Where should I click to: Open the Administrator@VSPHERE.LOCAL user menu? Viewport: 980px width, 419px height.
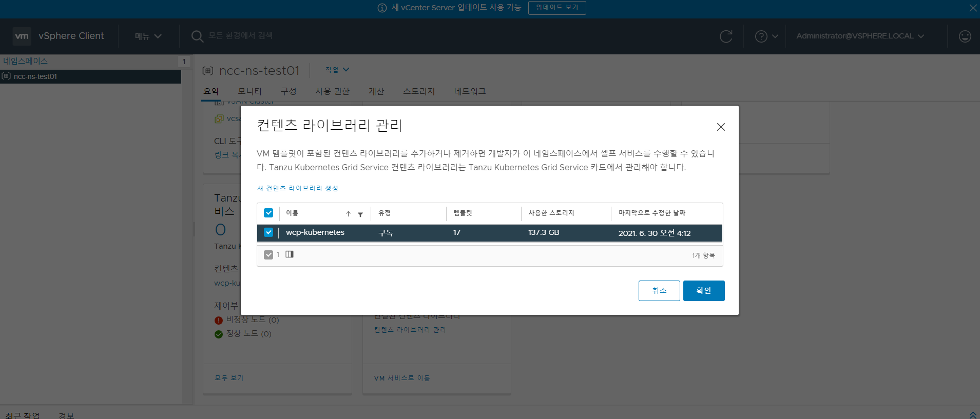coord(860,36)
